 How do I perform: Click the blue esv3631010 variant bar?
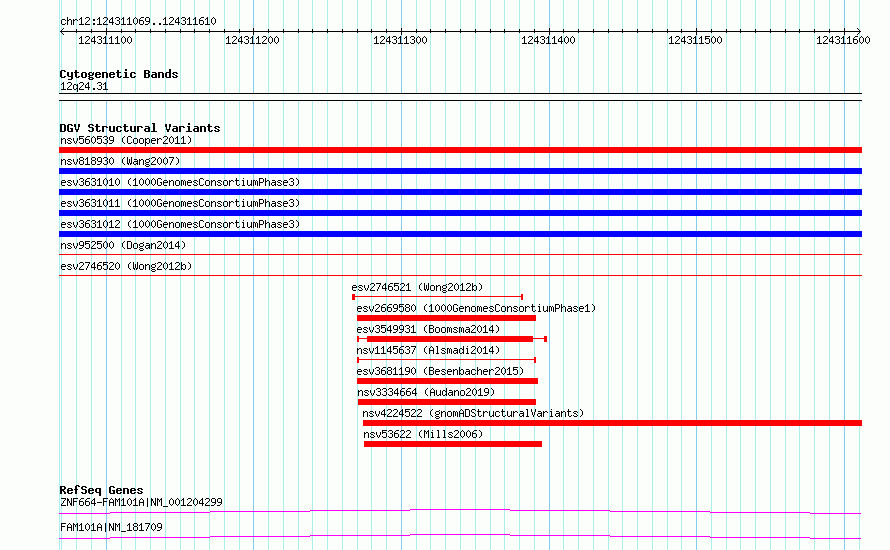point(460,192)
